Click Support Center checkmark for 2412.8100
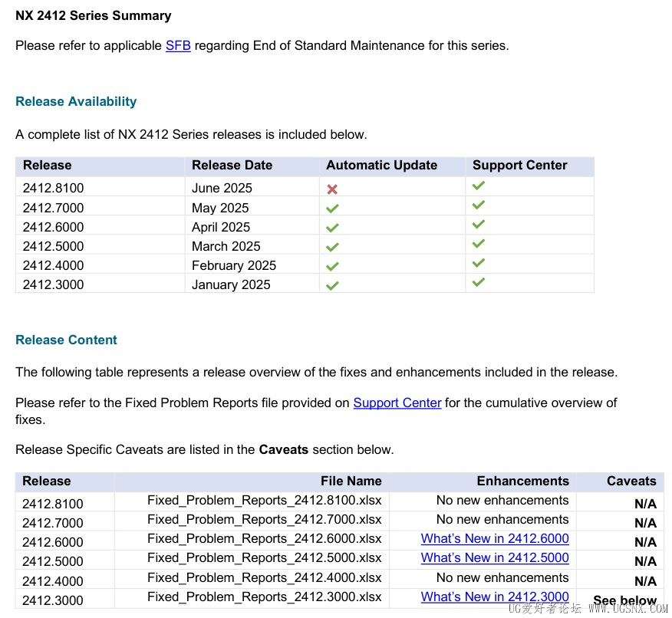The height and width of the screenshot is (618, 672). tap(478, 186)
